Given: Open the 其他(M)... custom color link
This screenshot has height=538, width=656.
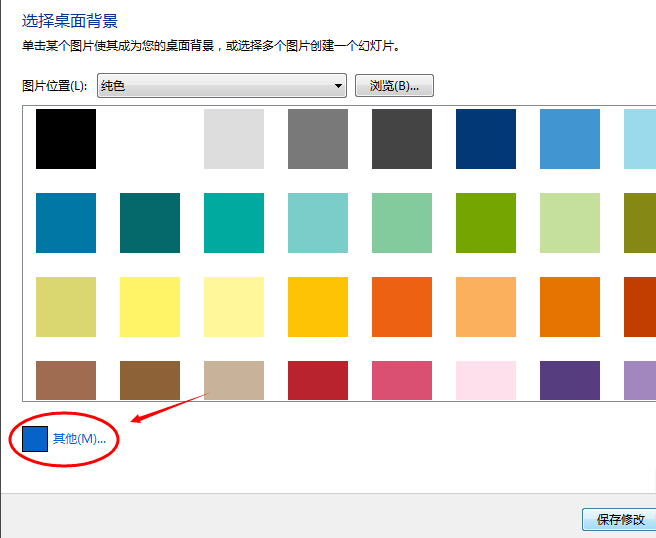Looking at the screenshot, I should [79, 439].
